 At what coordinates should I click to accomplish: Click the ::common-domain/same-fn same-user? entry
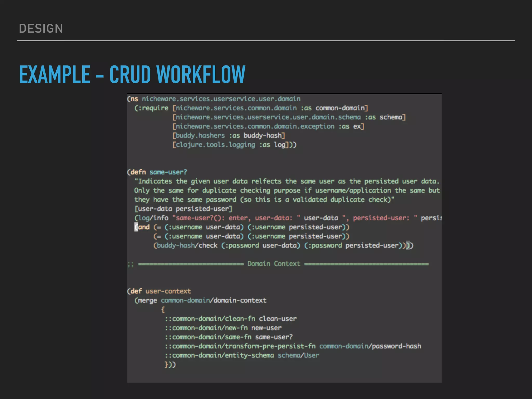tap(229, 337)
